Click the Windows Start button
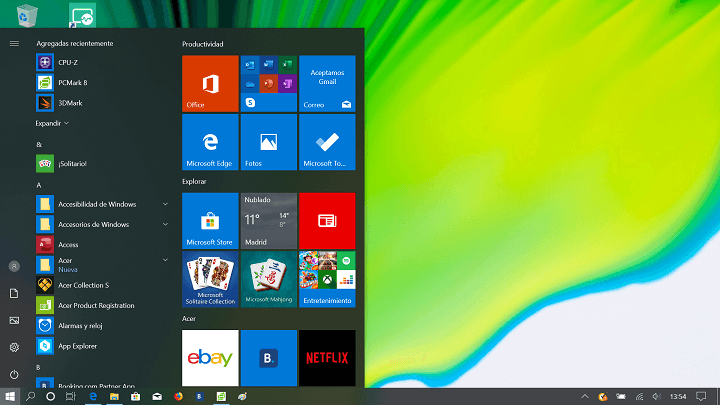720x405 pixels. [x=10, y=396]
